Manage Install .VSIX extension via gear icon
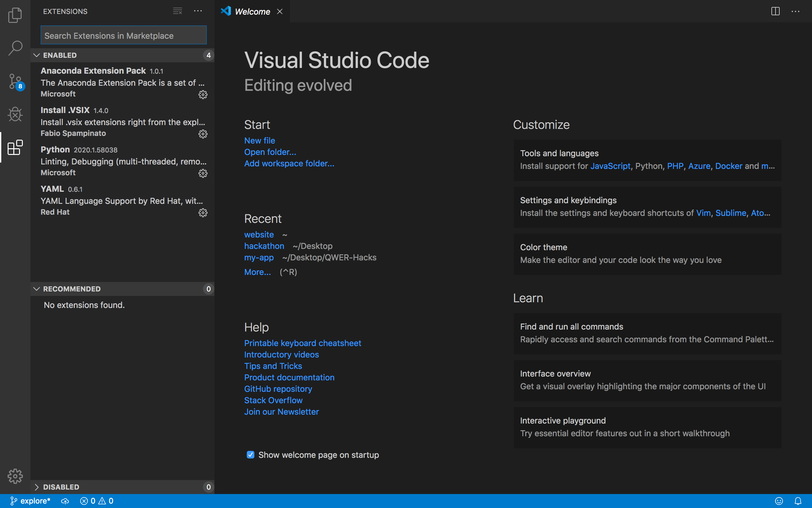The height and width of the screenshot is (508, 812). 203,134
